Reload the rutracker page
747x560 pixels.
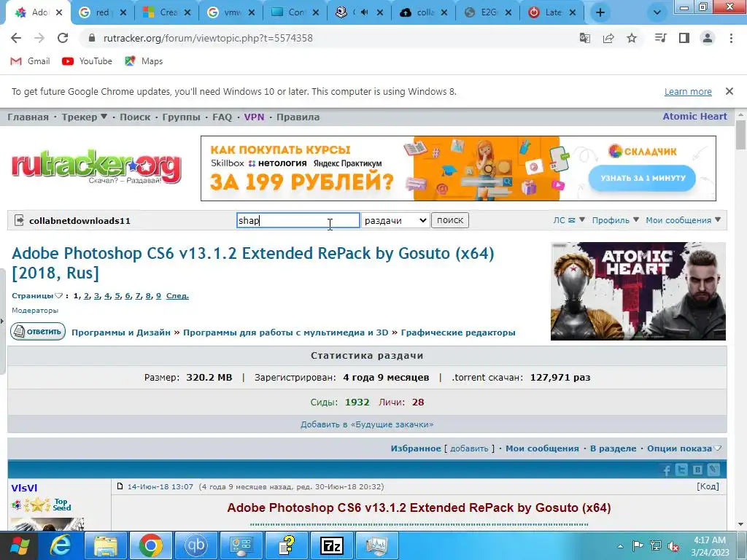(x=63, y=38)
